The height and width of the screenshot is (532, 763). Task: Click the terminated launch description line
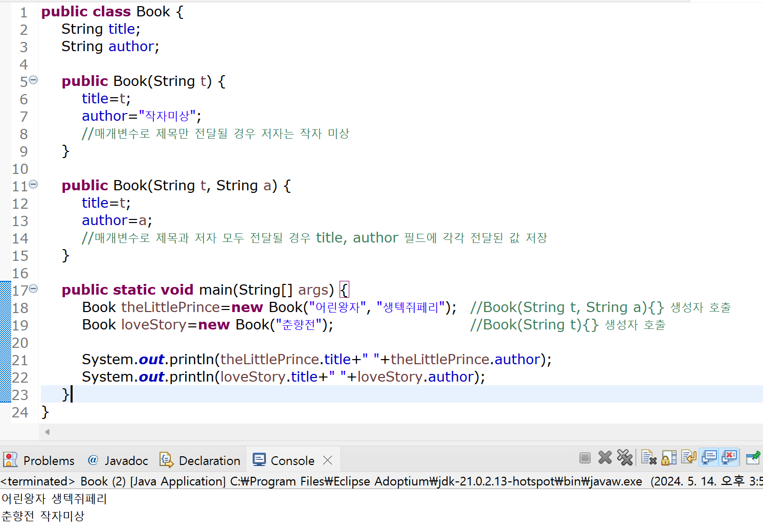(381, 481)
